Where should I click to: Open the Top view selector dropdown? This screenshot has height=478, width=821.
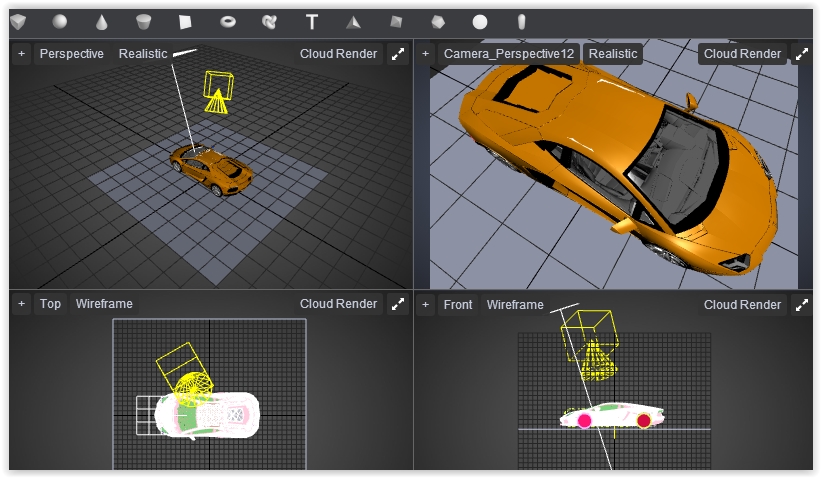tap(50, 304)
